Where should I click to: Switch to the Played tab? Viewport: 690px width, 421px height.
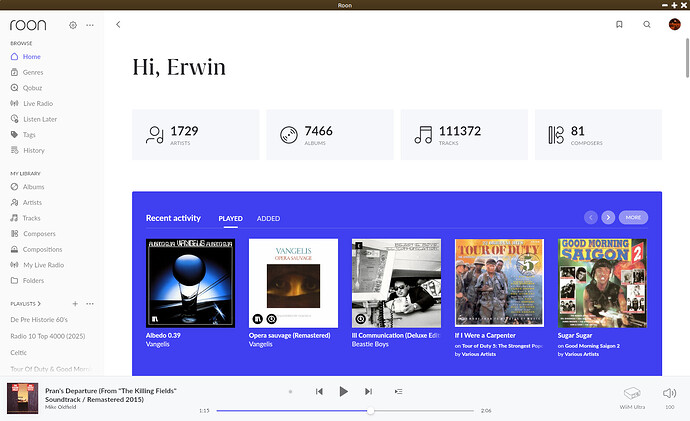point(230,219)
